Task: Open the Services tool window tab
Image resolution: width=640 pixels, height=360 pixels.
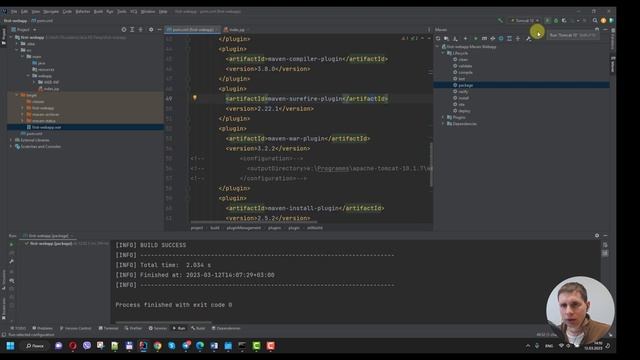Action: coord(158,328)
